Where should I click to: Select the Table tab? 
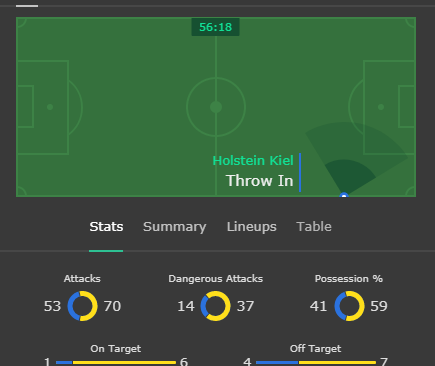coord(314,227)
